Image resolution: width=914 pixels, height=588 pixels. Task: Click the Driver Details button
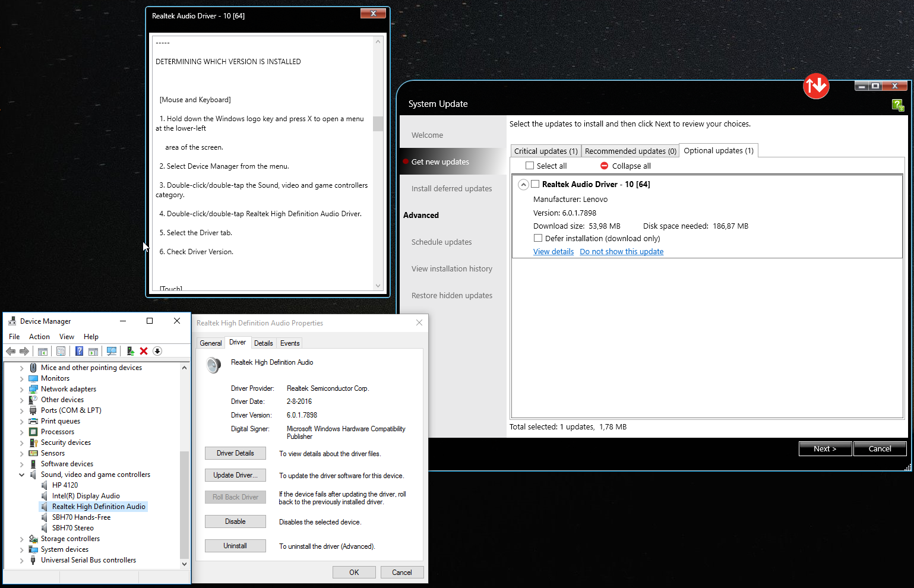(x=235, y=453)
